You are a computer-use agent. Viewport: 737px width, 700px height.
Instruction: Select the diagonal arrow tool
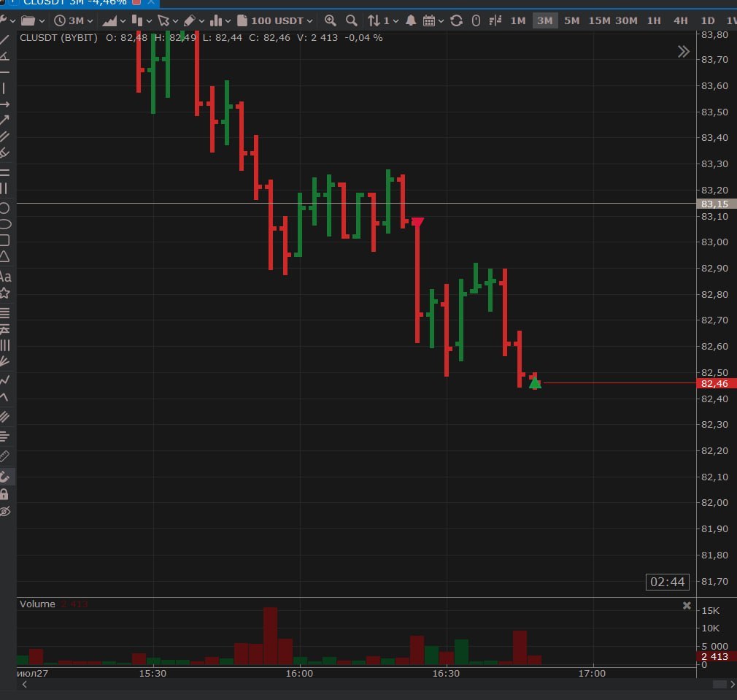4,120
